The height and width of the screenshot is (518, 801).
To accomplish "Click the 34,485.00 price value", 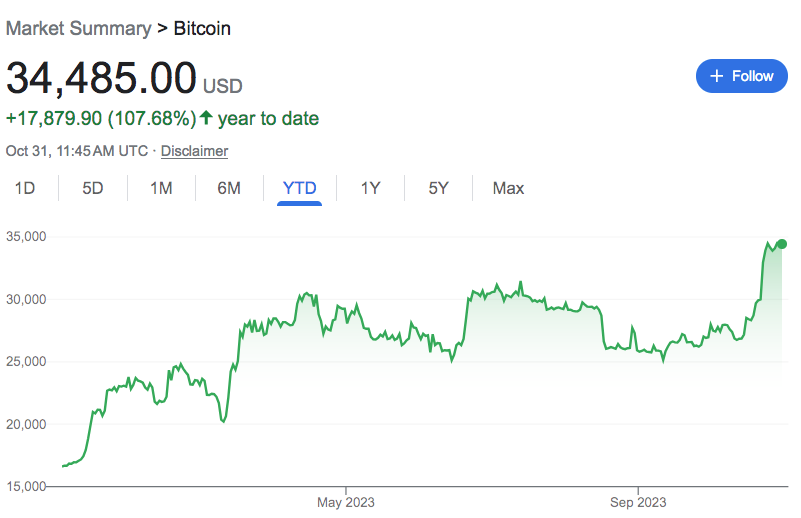I will (x=101, y=79).
